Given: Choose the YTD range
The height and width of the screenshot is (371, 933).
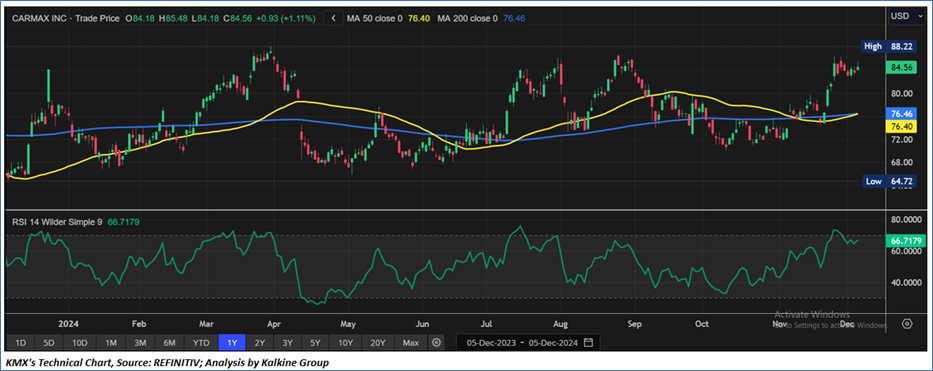Looking at the screenshot, I should click(201, 342).
